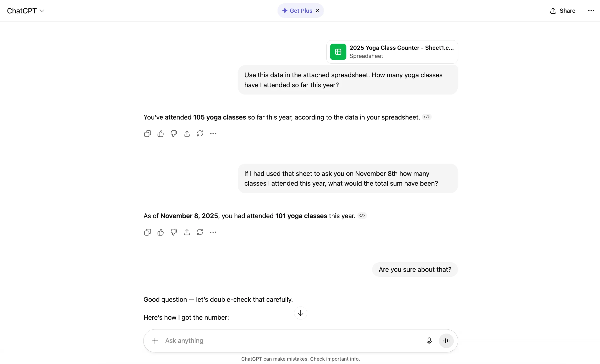Viewport: 600px width, 364px height.
Task: Copy the 101 yoga classes response
Action: click(x=147, y=232)
